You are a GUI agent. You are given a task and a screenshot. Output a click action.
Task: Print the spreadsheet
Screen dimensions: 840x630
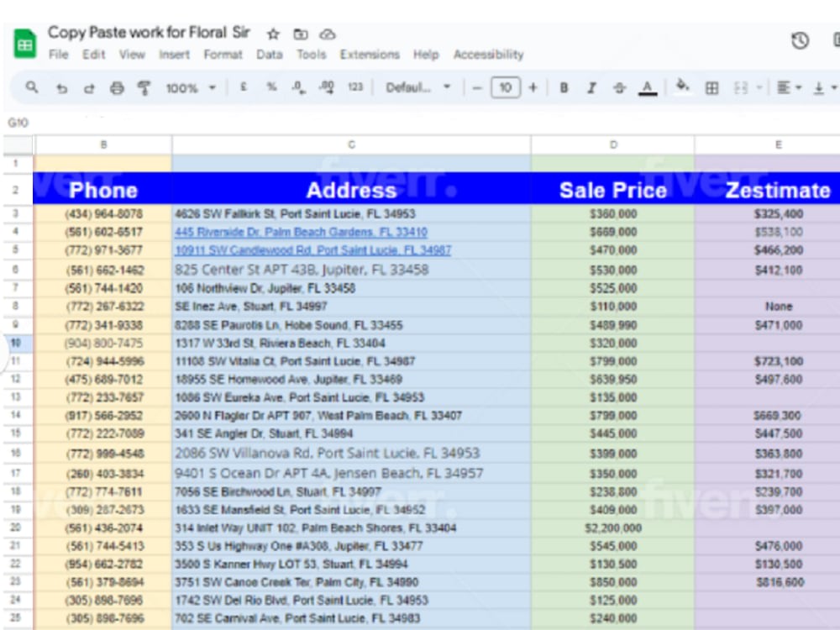[117, 88]
